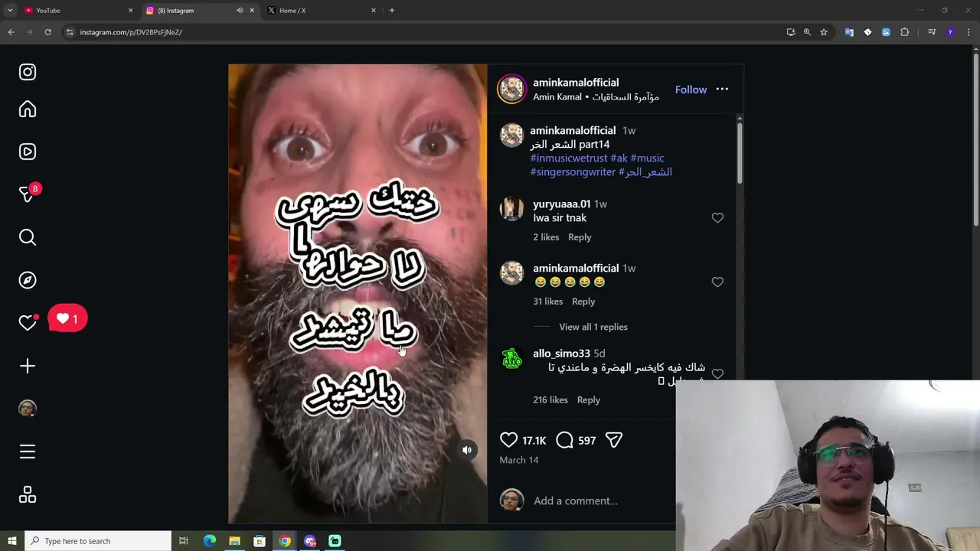Like aminkamalofficial's emoji comment
Image resolution: width=980 pixels, height=551 pixels.
(x=717, y=282)
